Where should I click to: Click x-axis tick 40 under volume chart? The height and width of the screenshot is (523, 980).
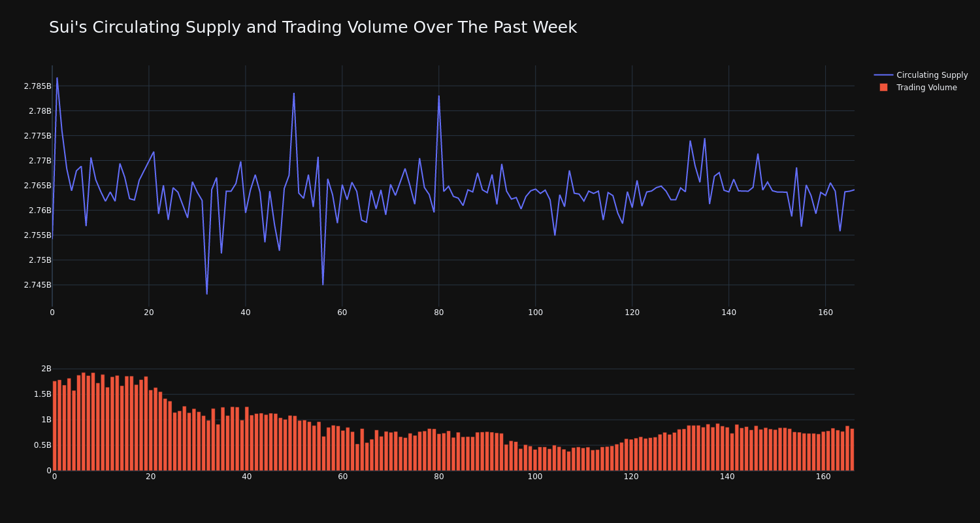(247, 477)
